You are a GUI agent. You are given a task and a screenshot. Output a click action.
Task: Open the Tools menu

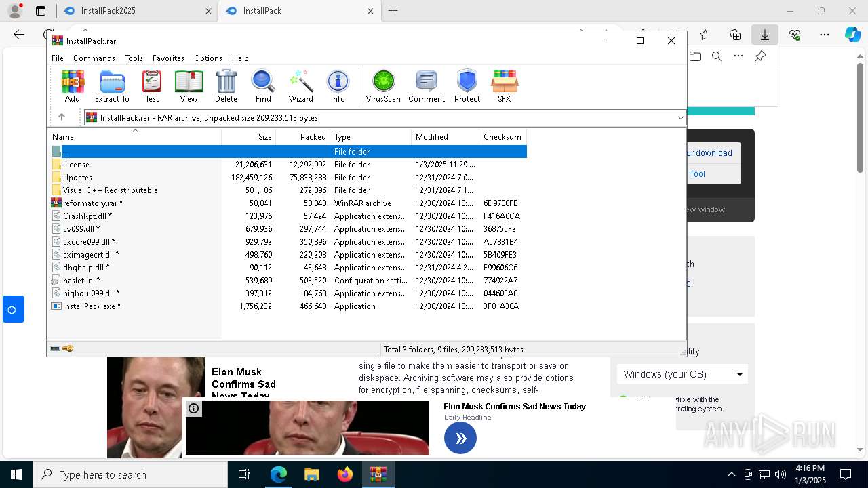click(x=134, y=58)
